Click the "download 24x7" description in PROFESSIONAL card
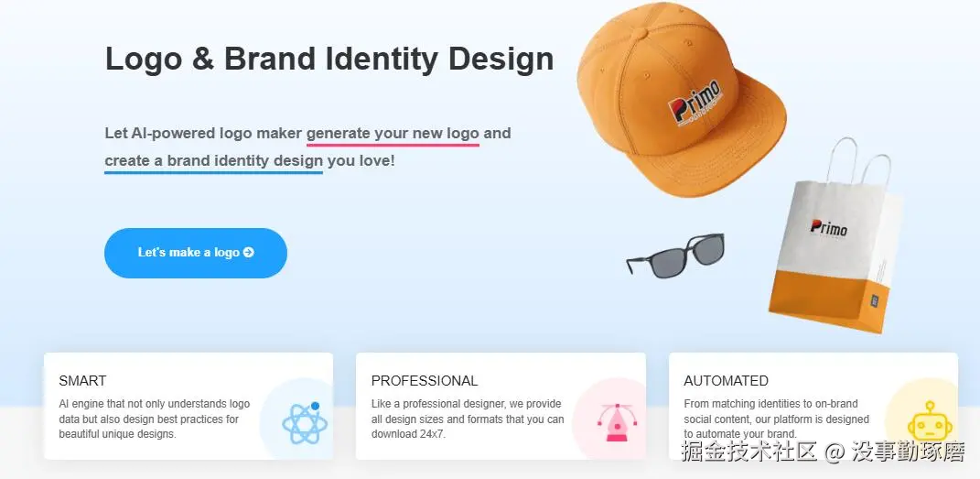This screenshot has height=479, width=980. (468, 419)
